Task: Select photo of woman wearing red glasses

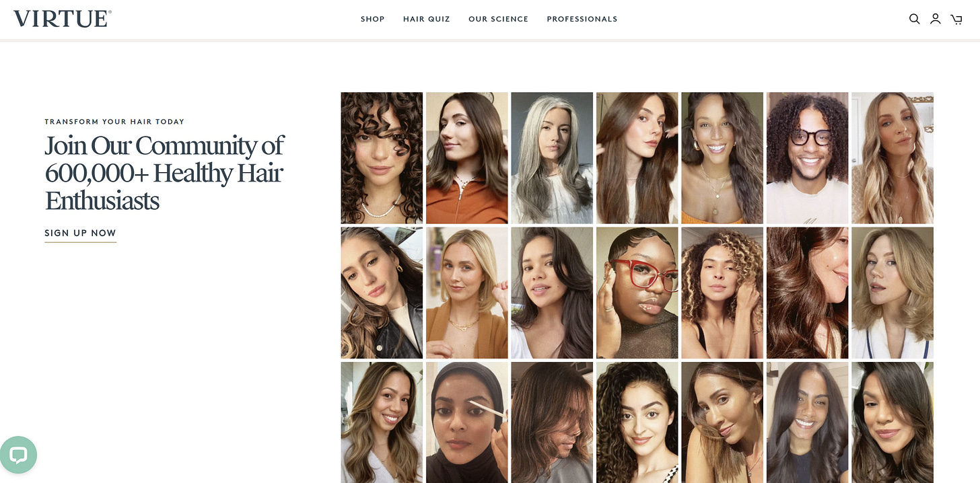Action: 637,293
